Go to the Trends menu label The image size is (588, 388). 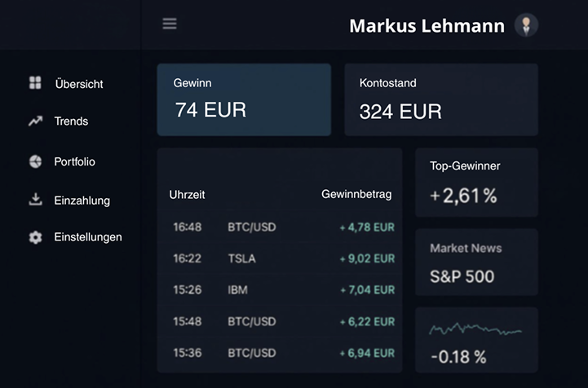[71, 121]
